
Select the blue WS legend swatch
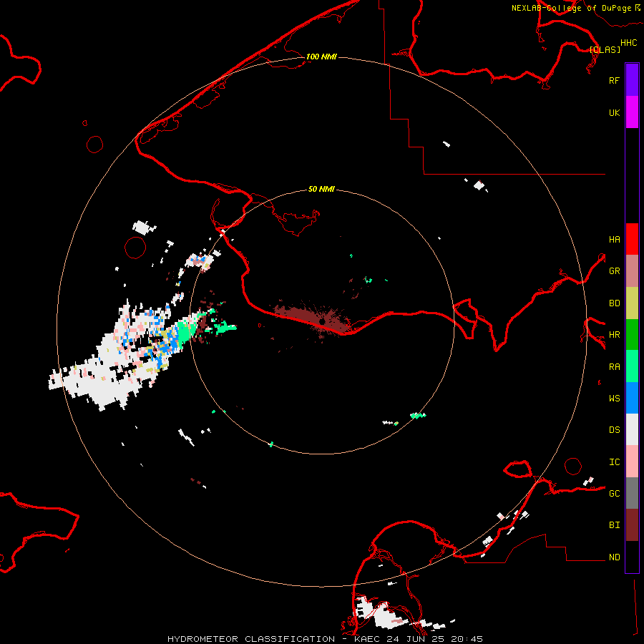click(632, 398)
